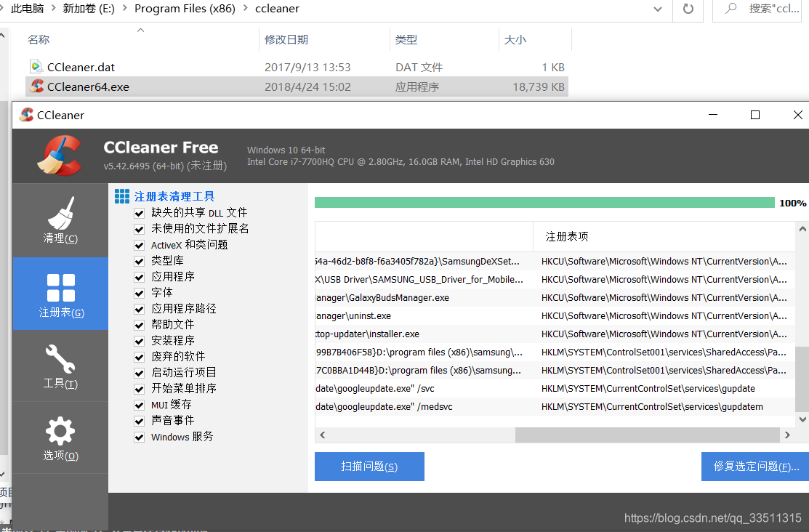Refresh the Explorer folder view

click(688, 9)
